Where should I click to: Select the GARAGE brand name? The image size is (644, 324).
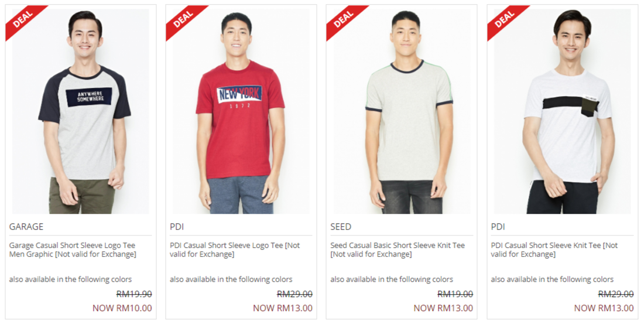click(26, 227)
